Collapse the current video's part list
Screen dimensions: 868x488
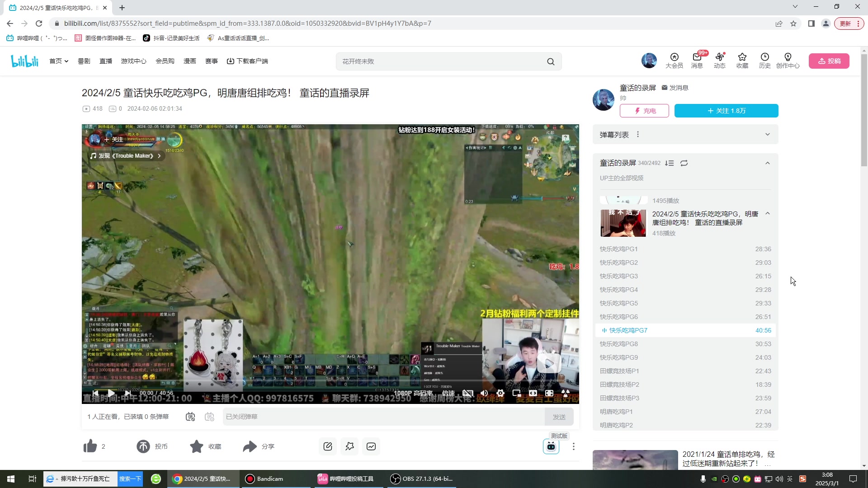pyautogui.click(x=768, y=213)
